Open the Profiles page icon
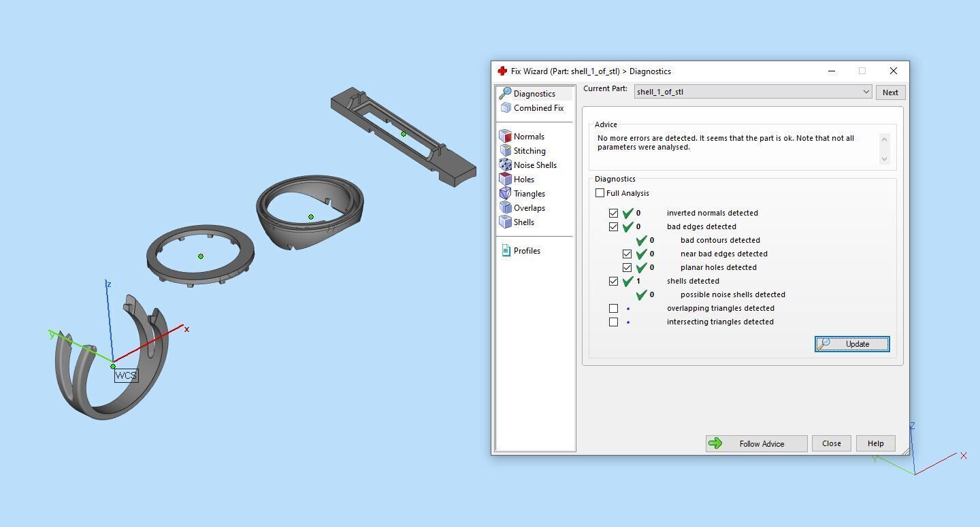The height and width of the screenshot is (527, 980). click(x=506, y=251)
